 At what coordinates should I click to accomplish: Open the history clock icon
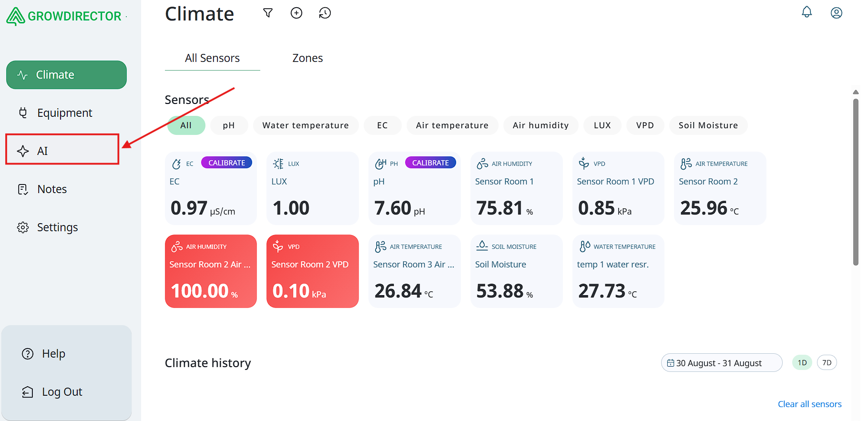point(325,13)
